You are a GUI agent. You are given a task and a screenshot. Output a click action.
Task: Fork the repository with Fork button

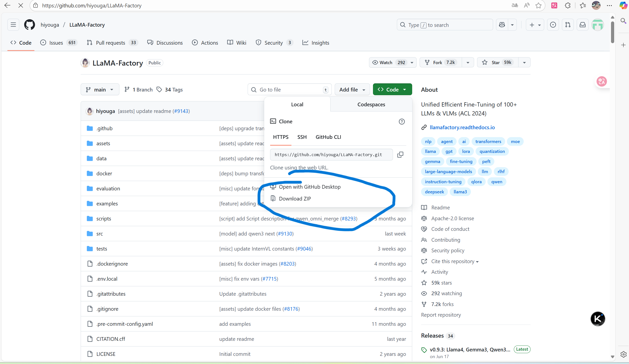pyautogui.click(x=441, y=62)
